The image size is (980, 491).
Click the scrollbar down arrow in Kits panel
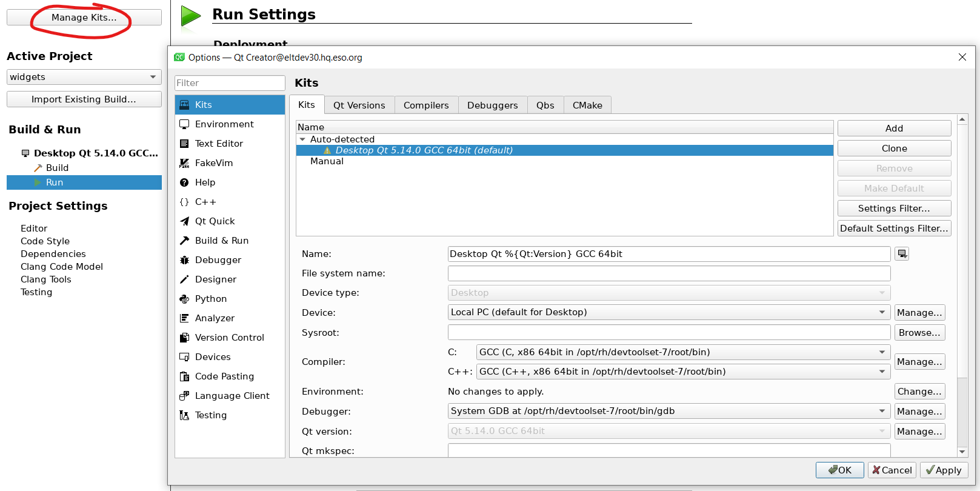962,452
